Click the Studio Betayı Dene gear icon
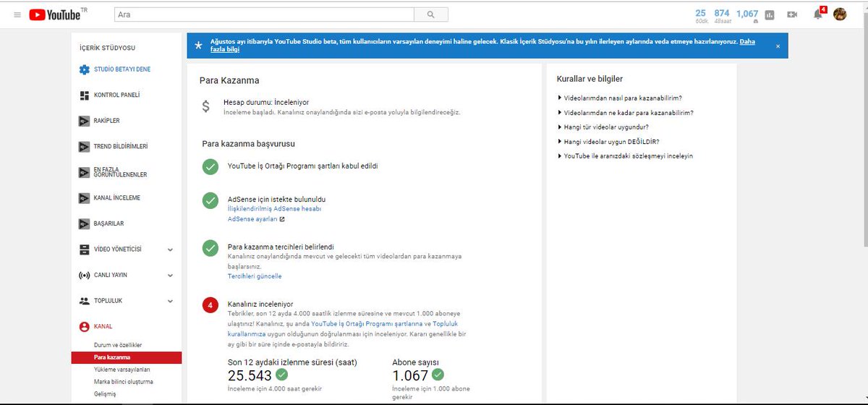Viewport: 868px width, 405px height. click(x=85, y=69)
